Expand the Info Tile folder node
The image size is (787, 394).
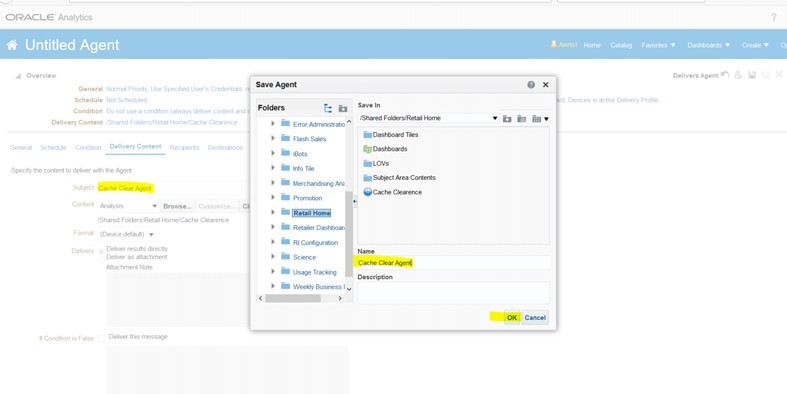[273, 168]
